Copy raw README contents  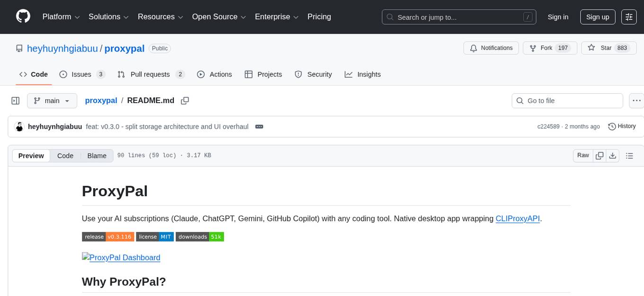click(x=599, y=155)
